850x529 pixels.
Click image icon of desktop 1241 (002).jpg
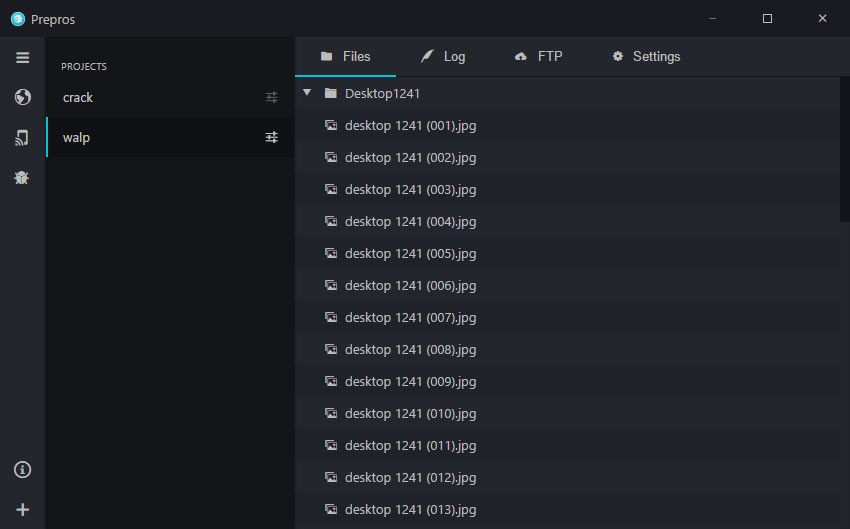(331, 157)
